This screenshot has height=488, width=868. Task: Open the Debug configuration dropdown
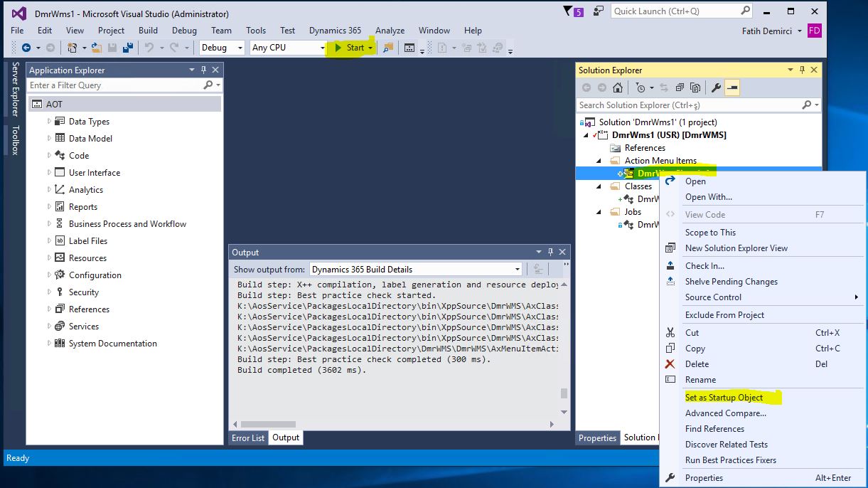221,48
